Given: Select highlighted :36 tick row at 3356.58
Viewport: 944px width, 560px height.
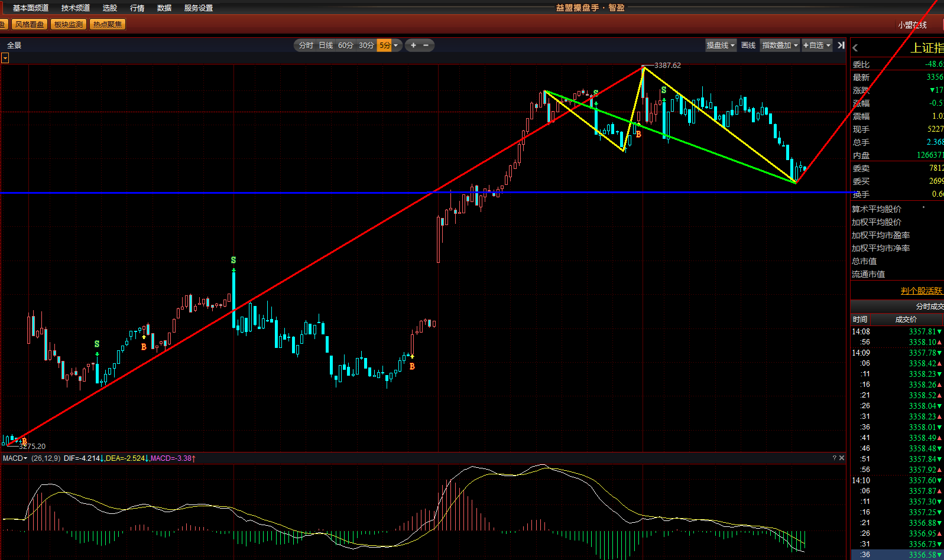Looking at the screenshot, I should pos(897,555).
